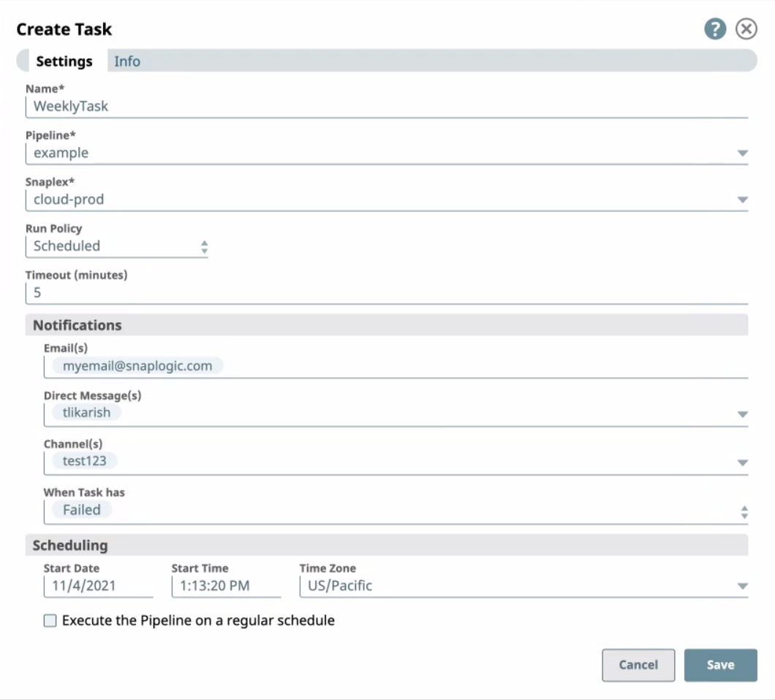The image size is (775, 700).
Task: Click the Save button
Action: point(721,664)
